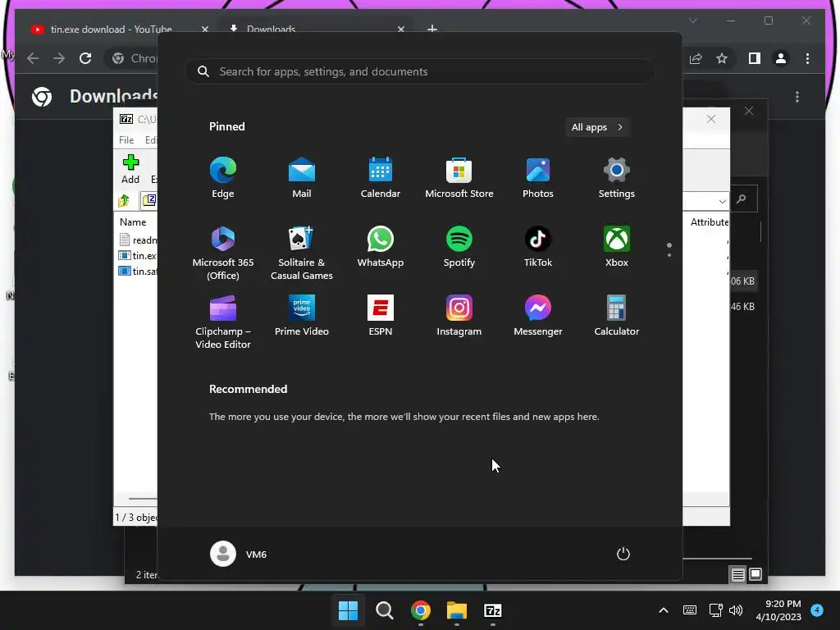
Task: Launch the Xbox app
Action: [x=617, y=246]
